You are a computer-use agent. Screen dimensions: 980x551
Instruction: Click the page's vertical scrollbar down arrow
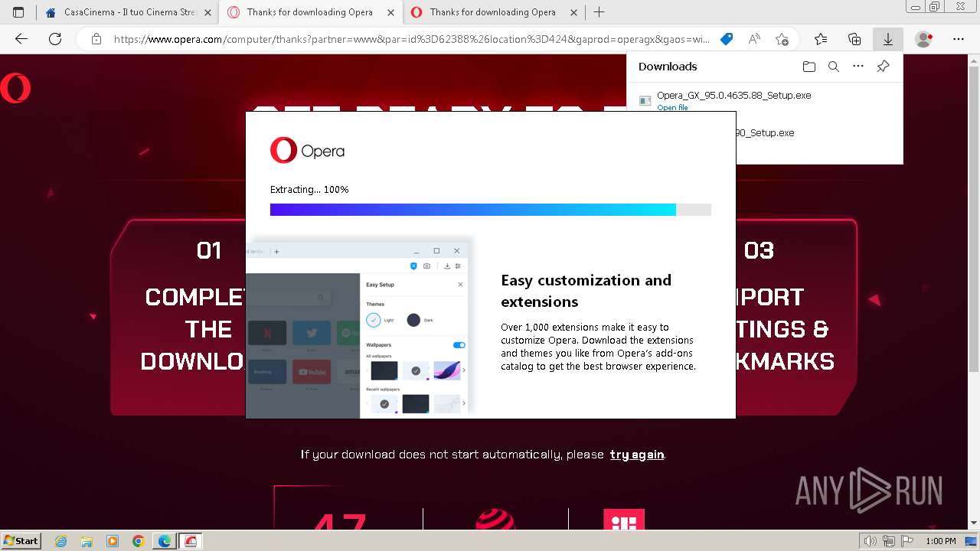pyautogui.click(x=973, y=523)
